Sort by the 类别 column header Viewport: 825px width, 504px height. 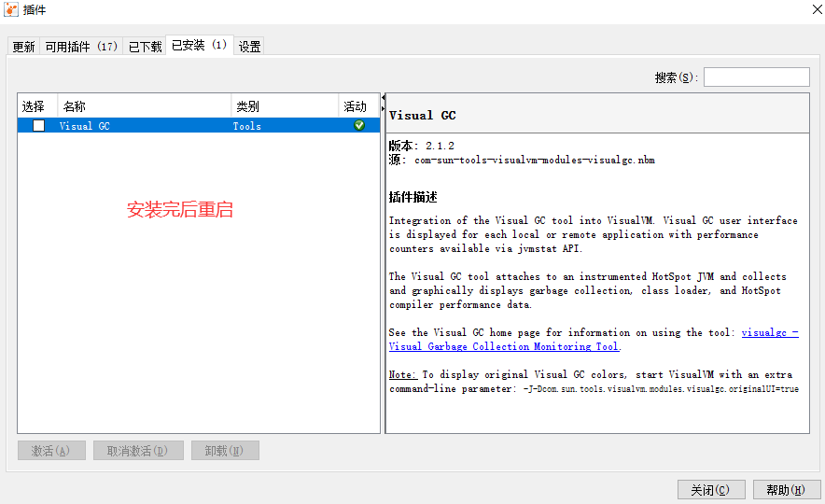(x=285, y=106)
